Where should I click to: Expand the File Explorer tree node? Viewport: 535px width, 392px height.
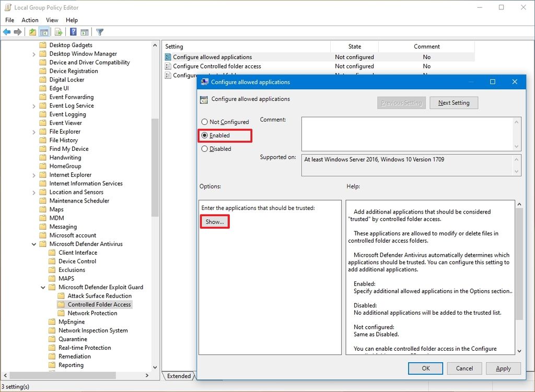[x=34, y=131]
